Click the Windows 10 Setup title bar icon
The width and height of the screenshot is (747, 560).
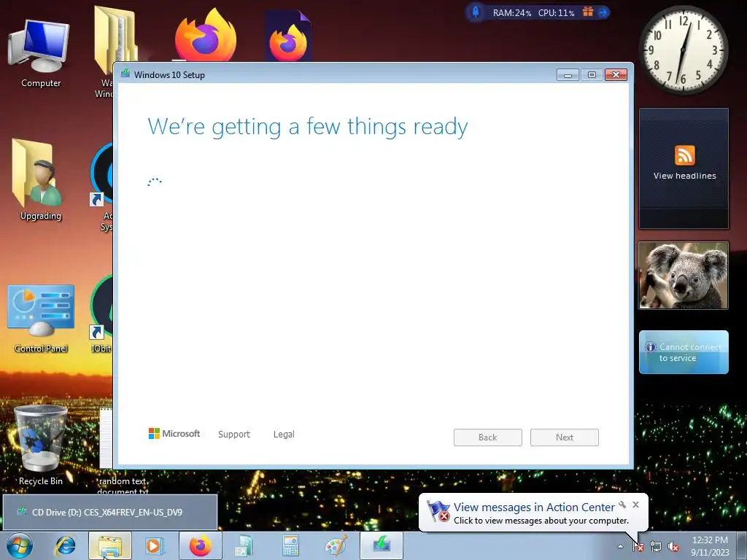point(125,74)
